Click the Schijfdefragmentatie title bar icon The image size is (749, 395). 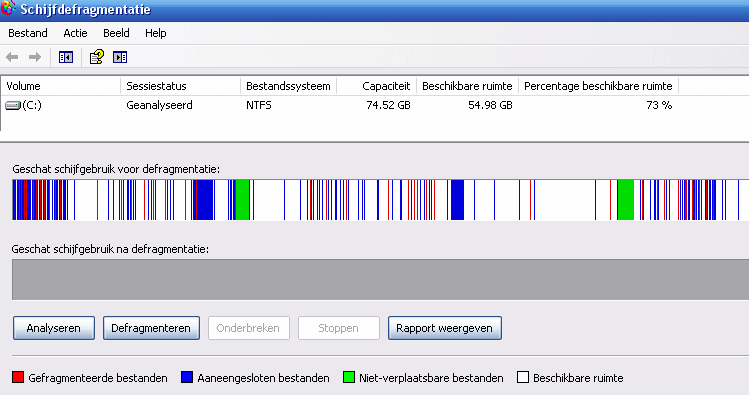click(x=8, y=8)
